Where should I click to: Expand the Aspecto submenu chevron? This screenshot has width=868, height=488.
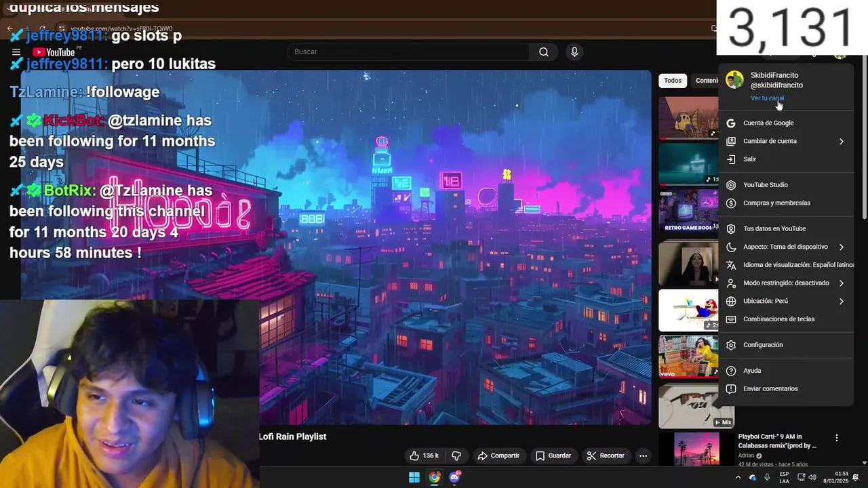(x=842, y=247)
